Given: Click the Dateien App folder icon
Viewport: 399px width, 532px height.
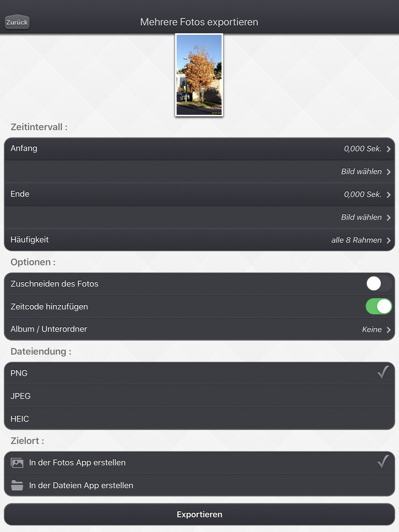Looking at the screenshot, I should pyautogui.click(x=17, y=485).
